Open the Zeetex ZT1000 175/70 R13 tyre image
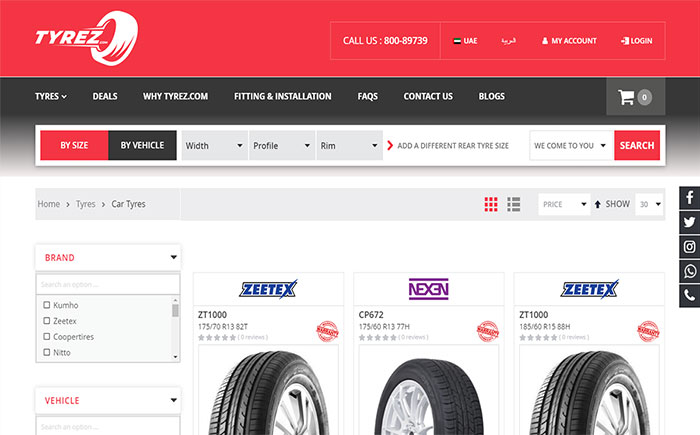The image size is (700, 435). (268, 390)
